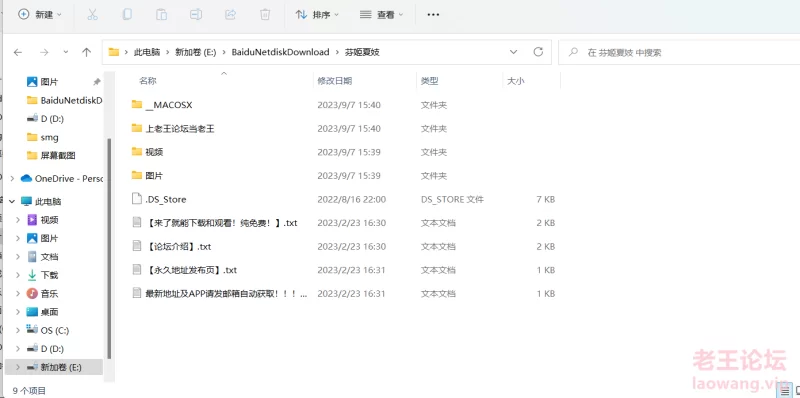
Task: Click the Rename icon in toolbar
Action: (196, 14)
